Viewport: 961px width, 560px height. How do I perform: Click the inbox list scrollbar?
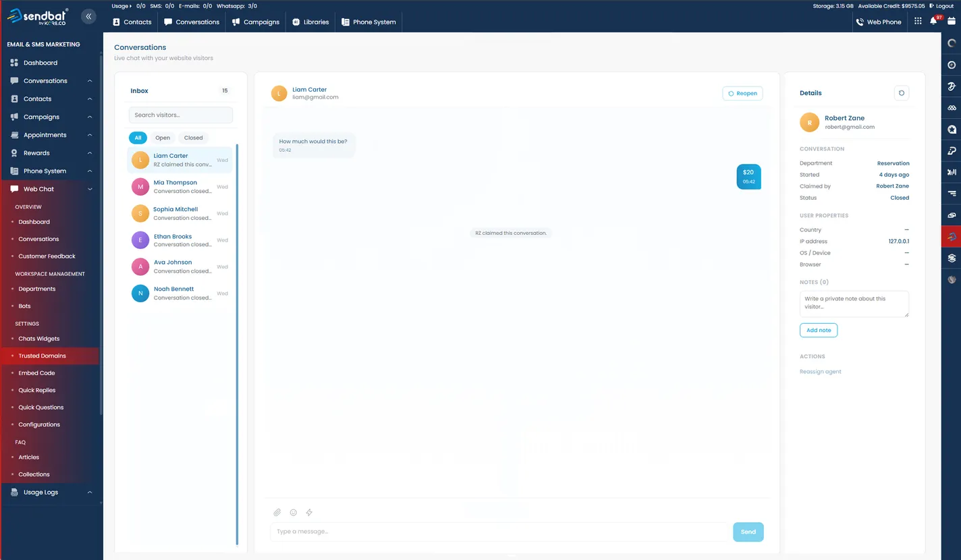237,344
